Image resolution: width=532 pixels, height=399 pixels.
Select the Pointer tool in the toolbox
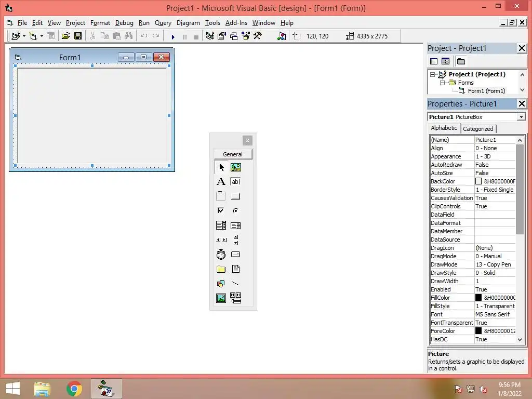[221, 167]
